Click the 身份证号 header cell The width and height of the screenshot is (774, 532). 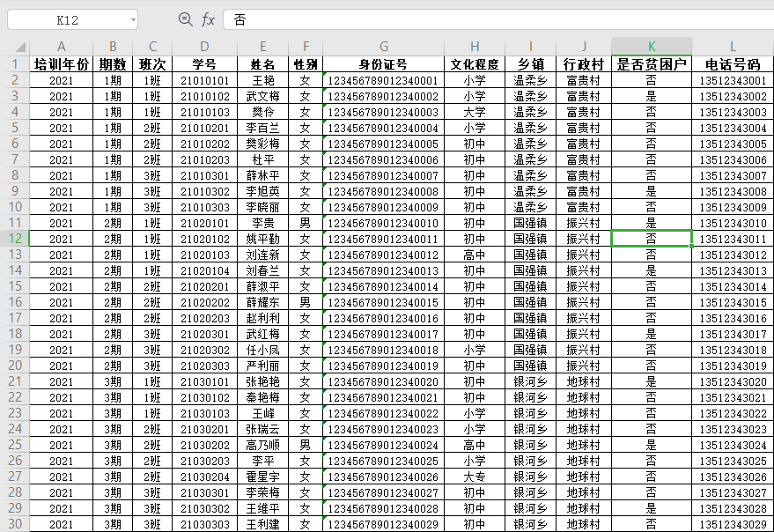click(383, 64)
